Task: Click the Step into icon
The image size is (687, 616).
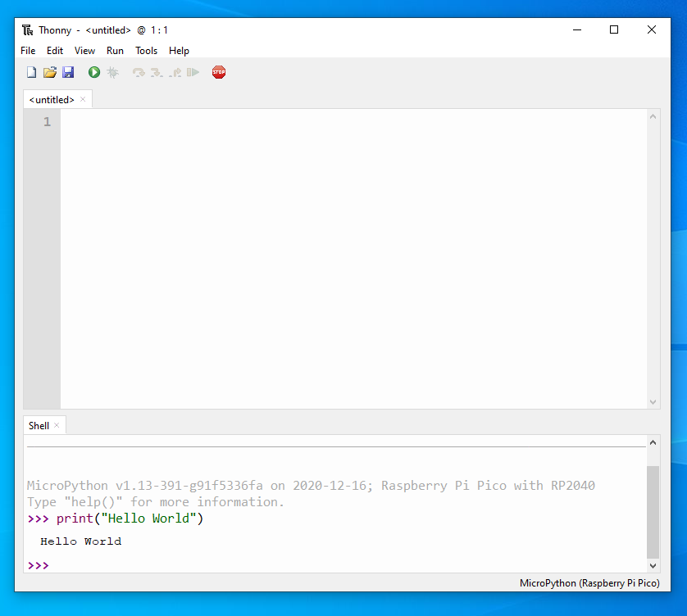Action: [157, 72]
